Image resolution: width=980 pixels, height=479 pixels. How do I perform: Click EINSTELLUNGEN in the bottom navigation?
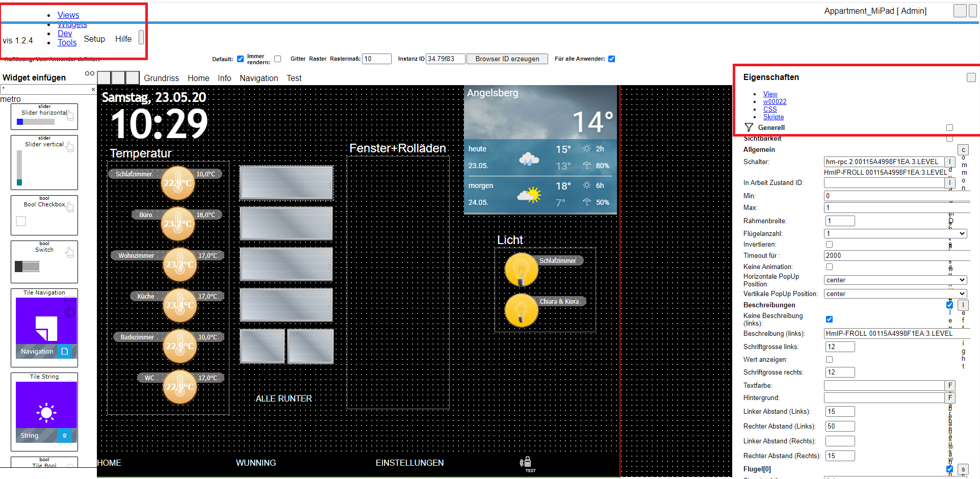(x=410, y=463)
